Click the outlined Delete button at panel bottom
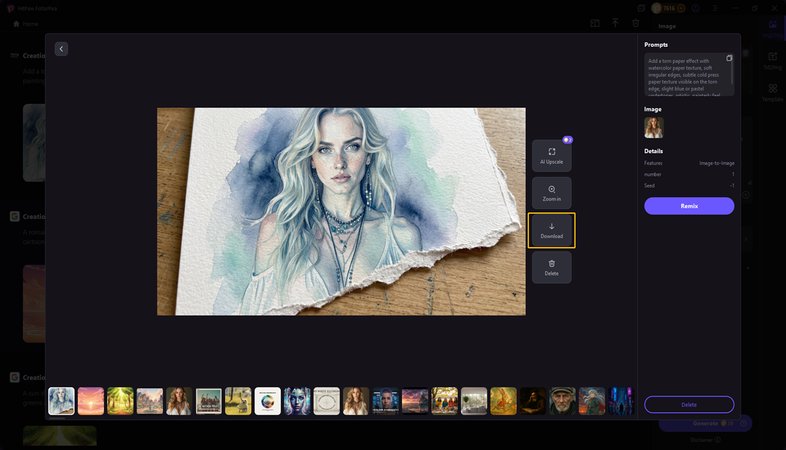This screenshot has height=450, width=786. (689, 404)
